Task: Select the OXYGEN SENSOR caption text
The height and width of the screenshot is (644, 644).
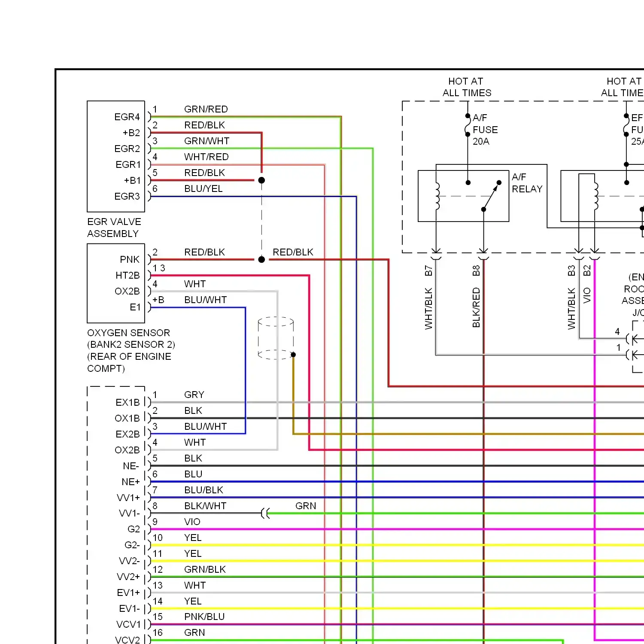Action: point(131,350)
